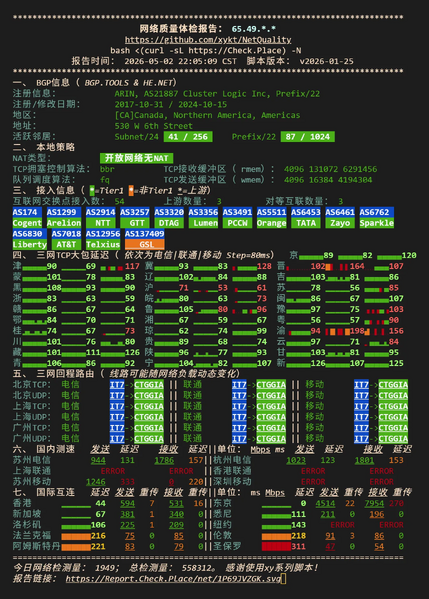Click the Zayo badge

tap(340, 223)
